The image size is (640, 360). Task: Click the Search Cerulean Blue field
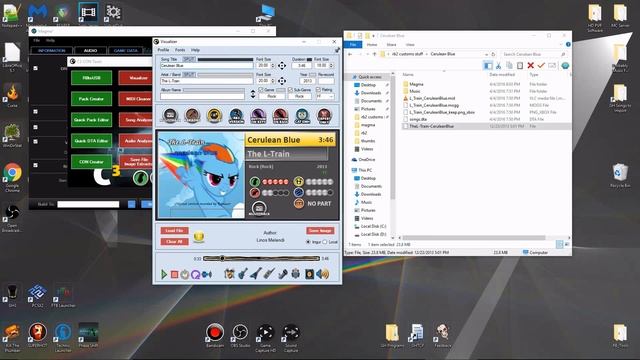(x=532, y=54)
